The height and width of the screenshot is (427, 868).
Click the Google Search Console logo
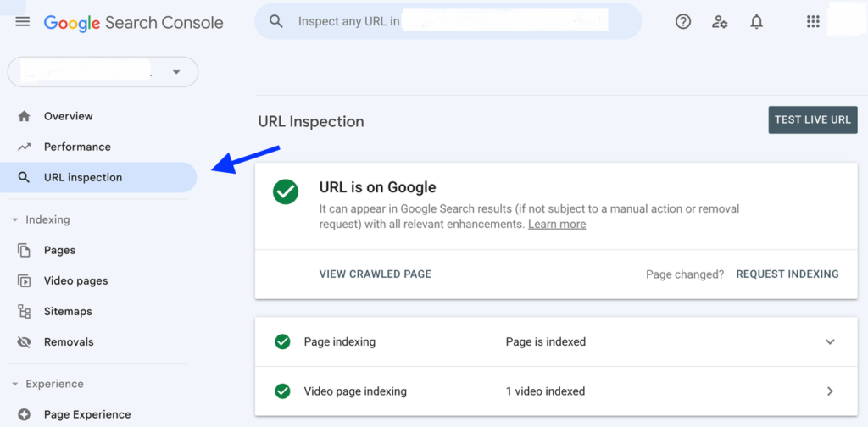[x=133, y=23]
